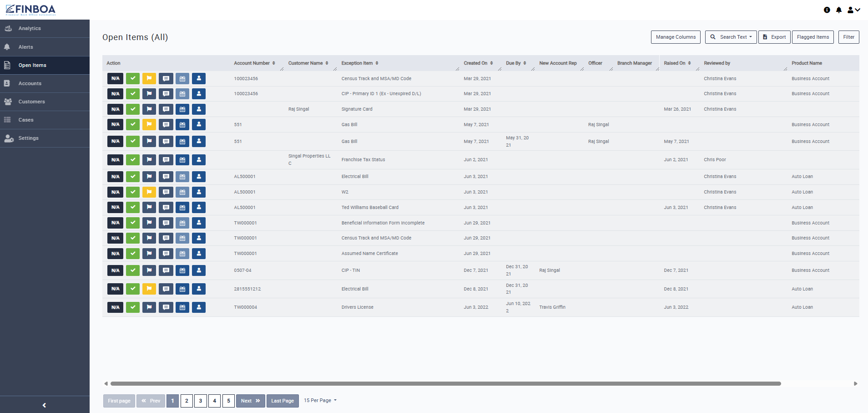The width and height of the screenshot is (868, 413).
Task: Open Analytics in the sidebar
Action: (x=30, y=29)
